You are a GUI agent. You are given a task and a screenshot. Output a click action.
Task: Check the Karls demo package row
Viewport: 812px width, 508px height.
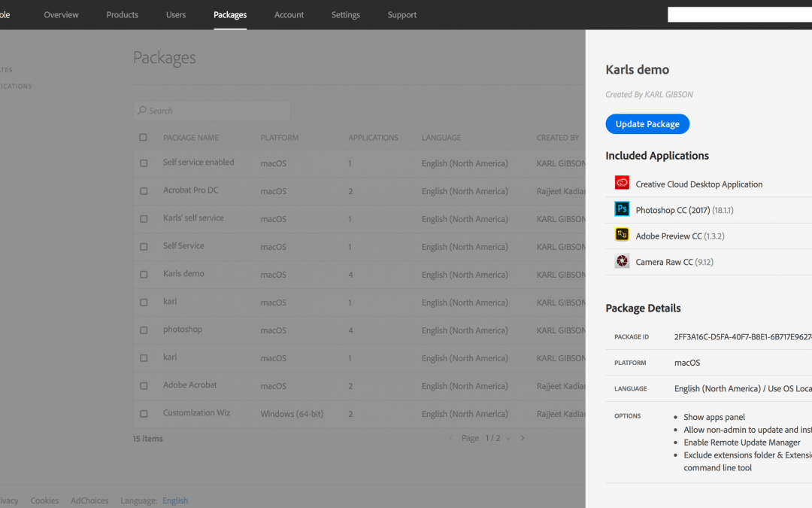click(144, 275)
